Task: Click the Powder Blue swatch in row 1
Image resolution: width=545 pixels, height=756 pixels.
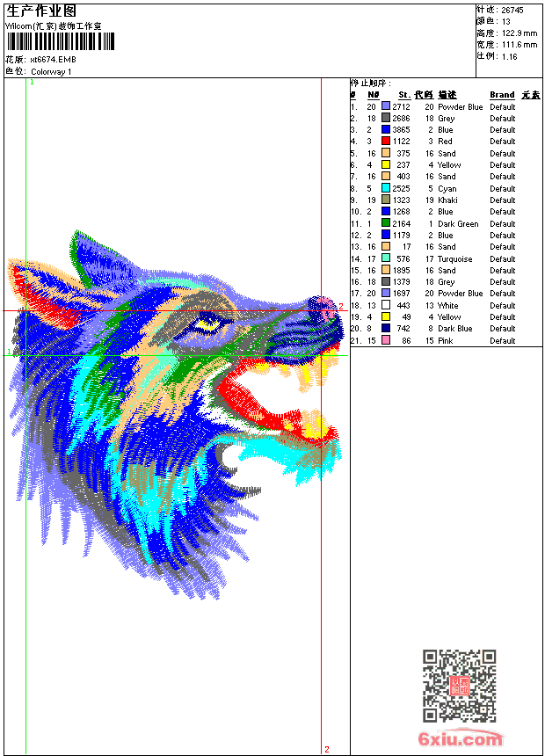Action: [386, 105]
